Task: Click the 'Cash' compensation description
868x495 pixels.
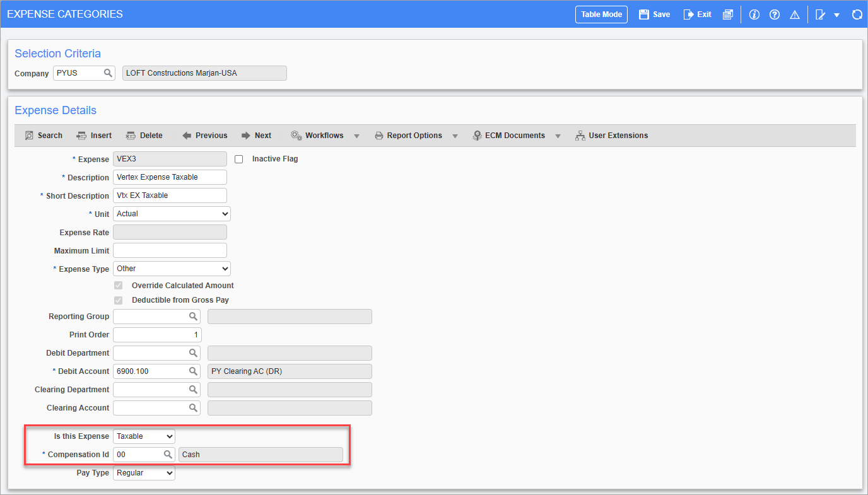Action: 191,455
